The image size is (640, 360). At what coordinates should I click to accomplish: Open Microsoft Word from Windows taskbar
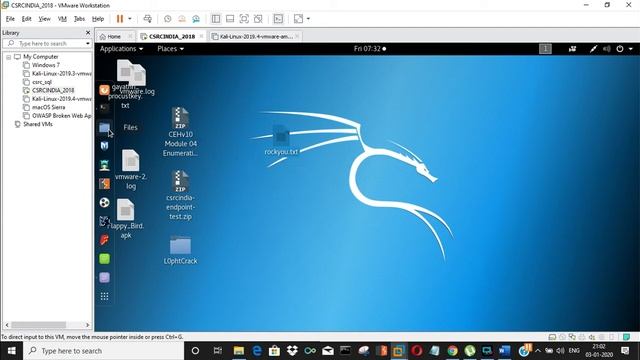point(504,351)
